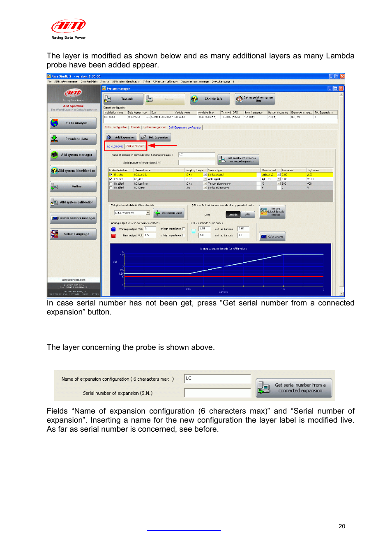Switch to the Channels tab
The image size is (392, 555).
(x=135, y=127)
